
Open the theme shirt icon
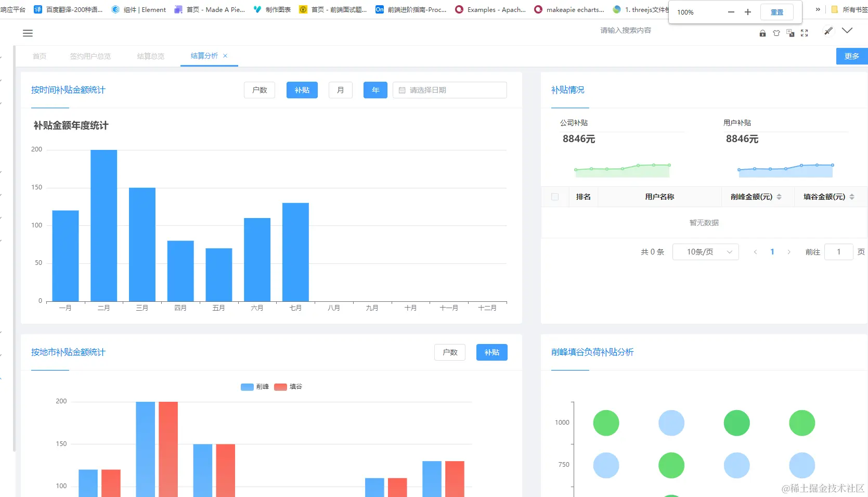776,33
